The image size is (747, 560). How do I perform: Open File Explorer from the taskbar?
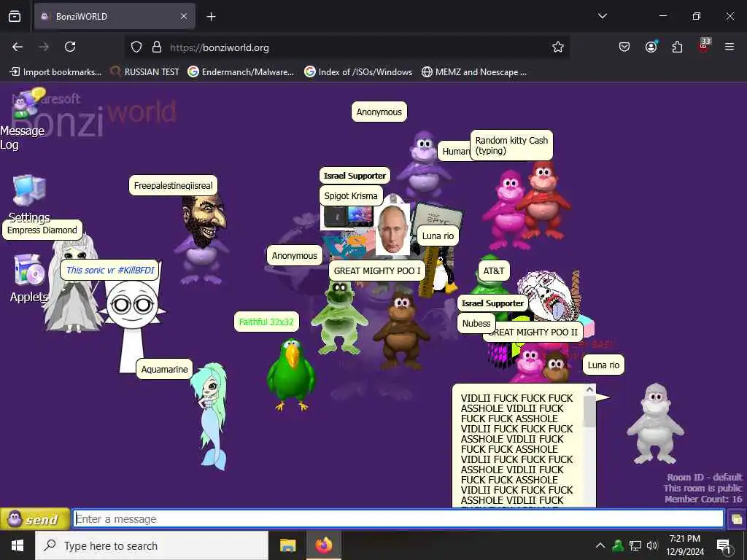287,545
